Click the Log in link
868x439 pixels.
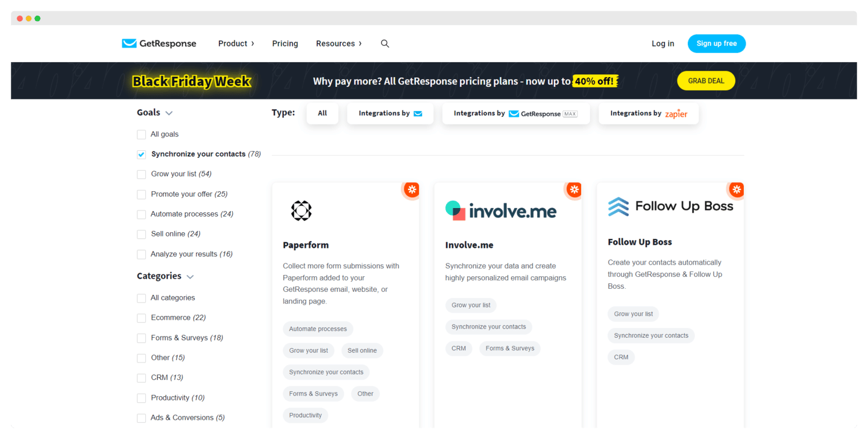pos(663,43)
